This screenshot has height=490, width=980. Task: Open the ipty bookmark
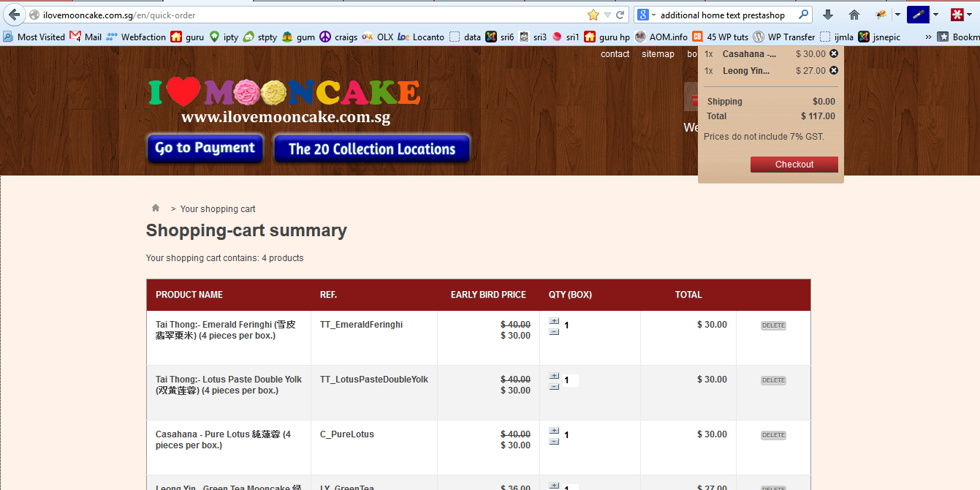click(x=224, y=37)
